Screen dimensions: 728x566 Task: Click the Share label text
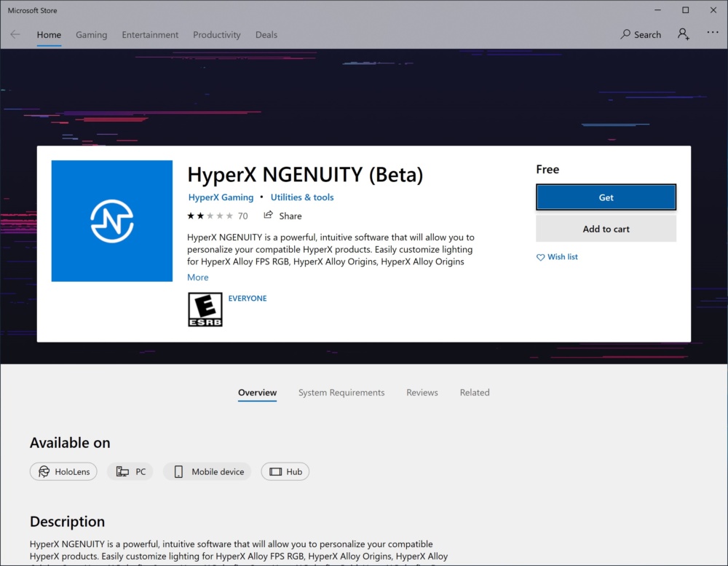tap(290, 216)
